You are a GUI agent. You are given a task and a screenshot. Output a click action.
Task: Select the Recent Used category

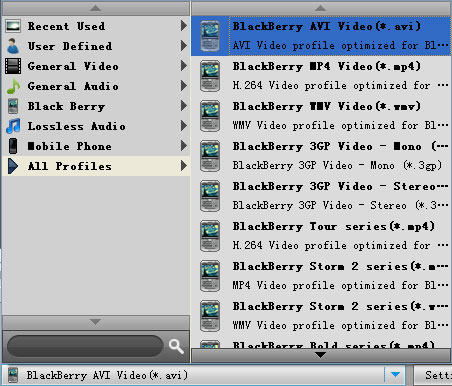tap(96, 26)
